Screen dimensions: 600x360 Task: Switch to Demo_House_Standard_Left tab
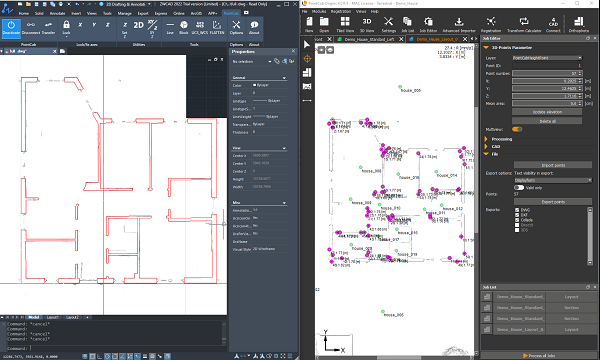tap(369, 39)
